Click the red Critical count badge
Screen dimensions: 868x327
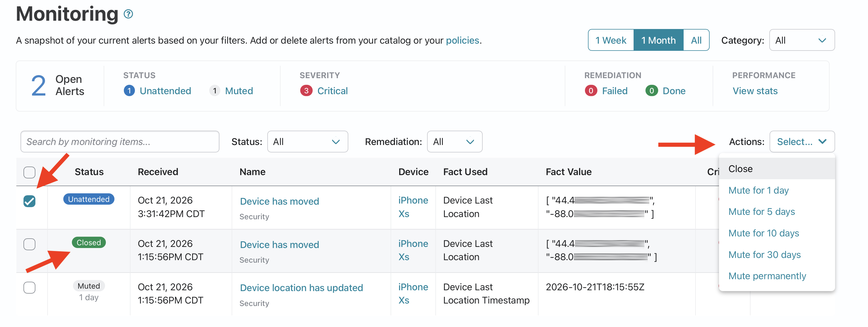pos(306,91)
